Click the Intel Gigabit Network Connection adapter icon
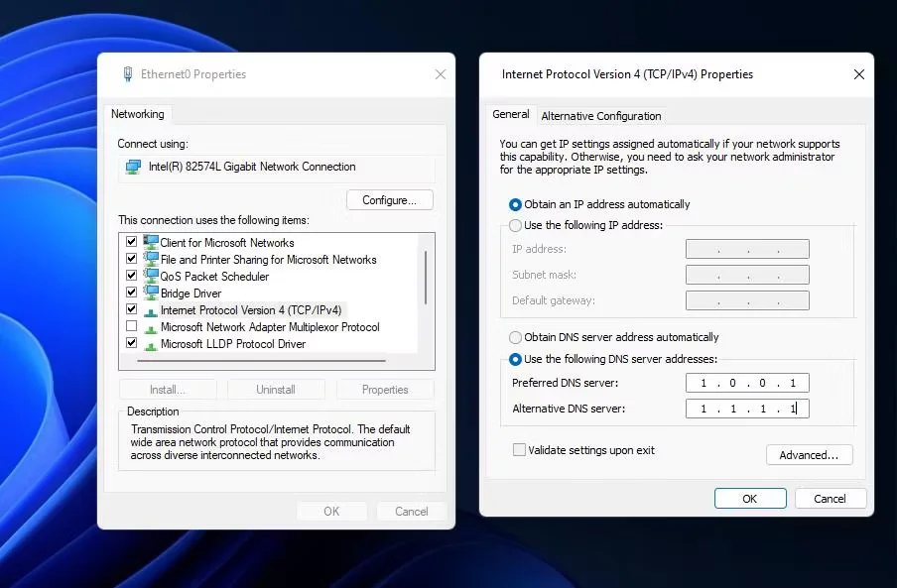The image size is (897, 588). click(x=132, y=167)
